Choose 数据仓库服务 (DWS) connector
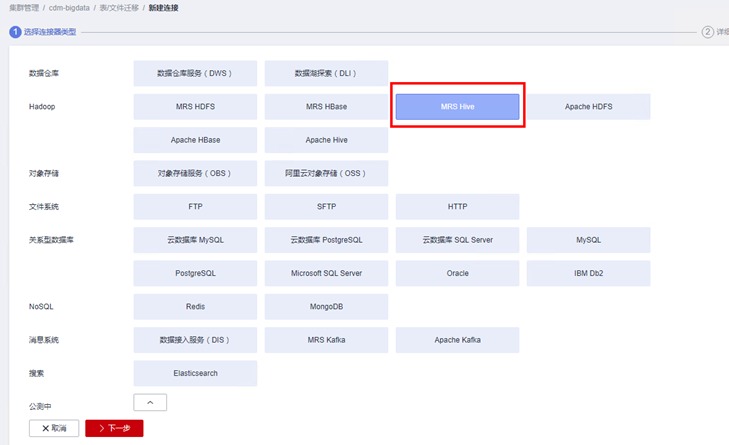Screen dimensions: 729x445 [x=195, y=73]
